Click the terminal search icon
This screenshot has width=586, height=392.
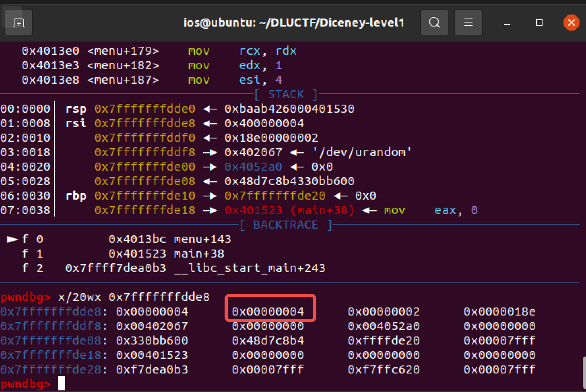pos(435,23)
